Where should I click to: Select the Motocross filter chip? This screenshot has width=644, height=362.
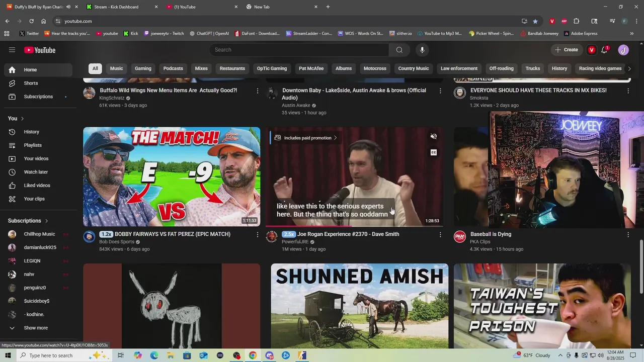coord(375,68)
